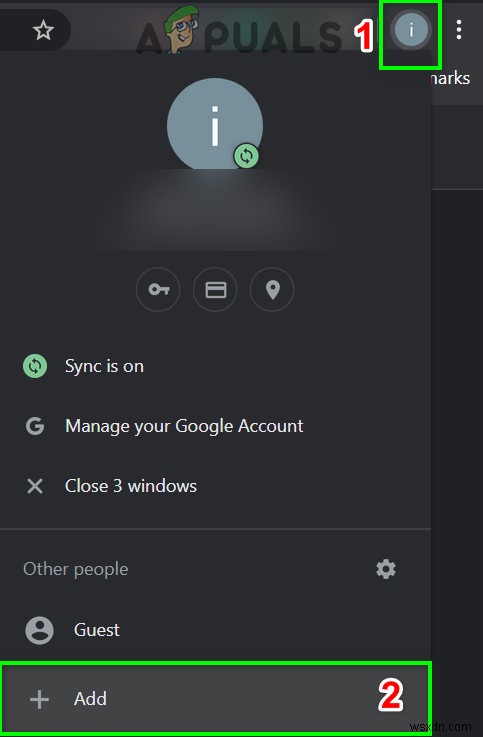Click the green sync icon beside Sync is on
The height and width of the screenshot is (737, 483).
tap(35, 366)
